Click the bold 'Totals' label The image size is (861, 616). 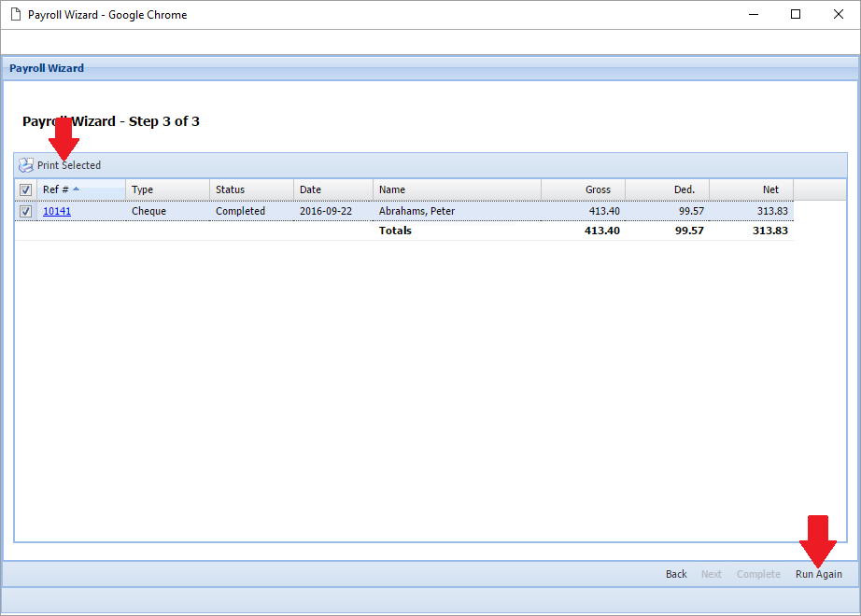coord(395,231)
